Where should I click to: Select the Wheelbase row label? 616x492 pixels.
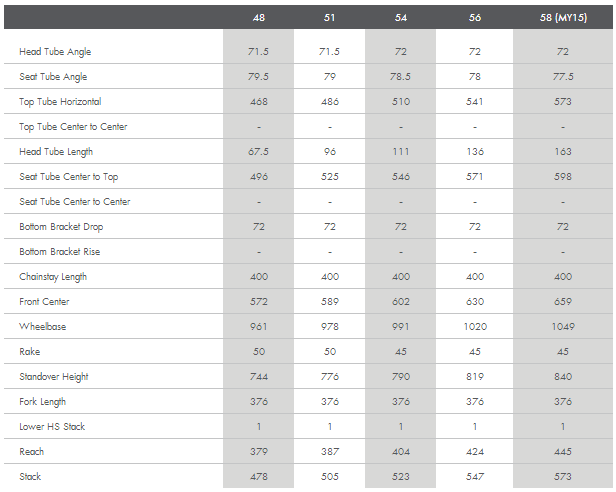pos(41,327)
